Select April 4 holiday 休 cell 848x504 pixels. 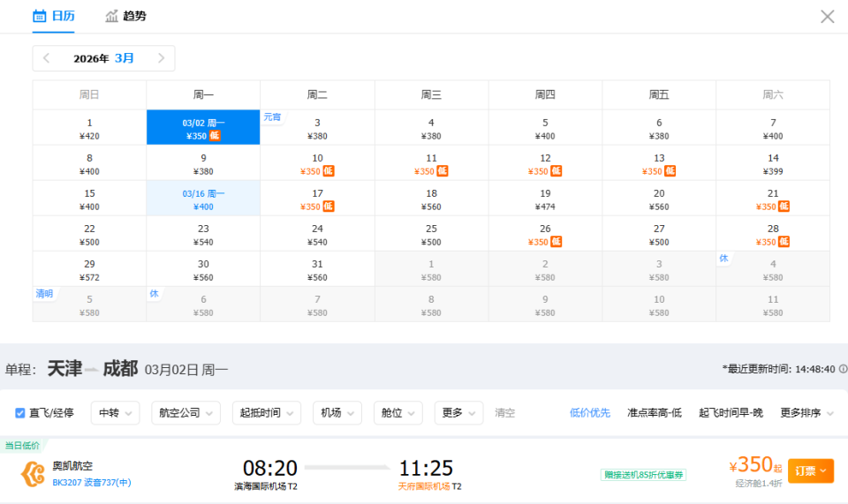[x=773, y=269]
